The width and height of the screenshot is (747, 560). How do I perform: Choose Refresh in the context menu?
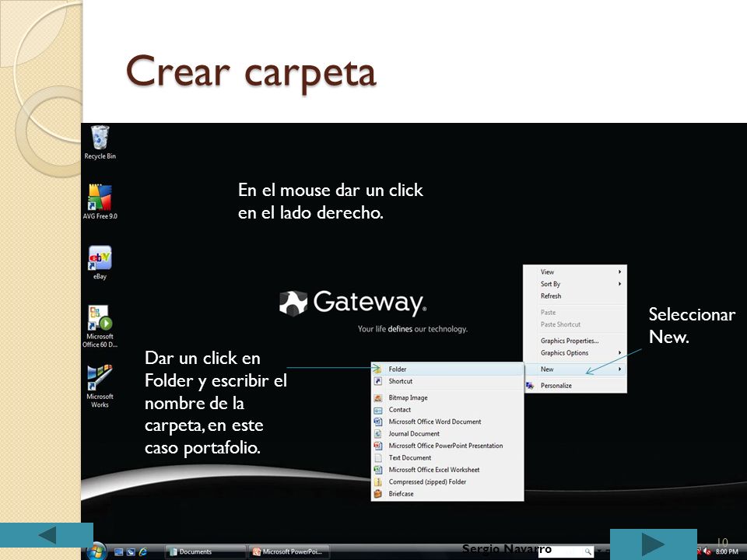point(575,296)
